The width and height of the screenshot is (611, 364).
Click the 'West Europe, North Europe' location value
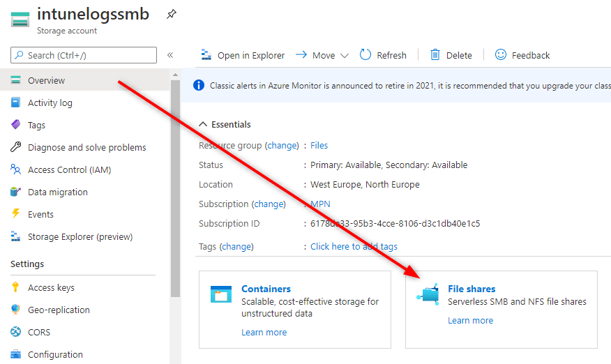(365, 184)
